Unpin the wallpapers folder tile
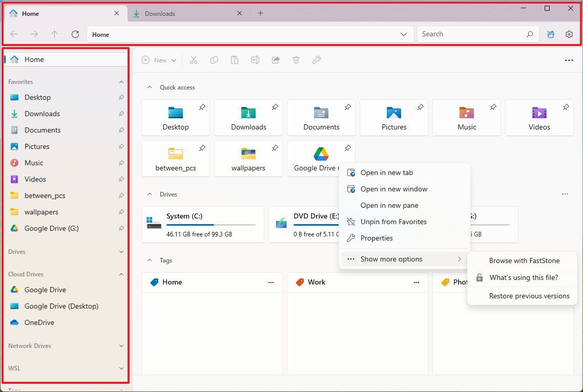The image size is (583, 392). coord(275,148)
